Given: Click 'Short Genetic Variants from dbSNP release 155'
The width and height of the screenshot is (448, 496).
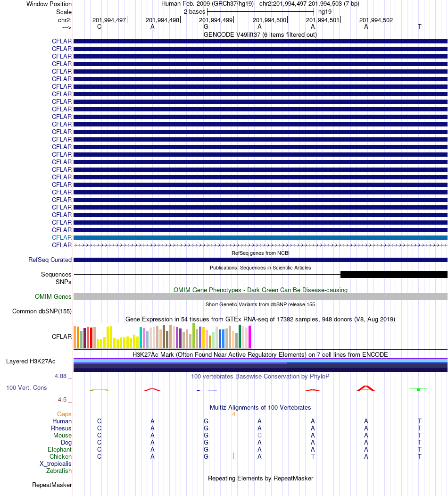Looking at the screenshot, I should pos(260,304).
